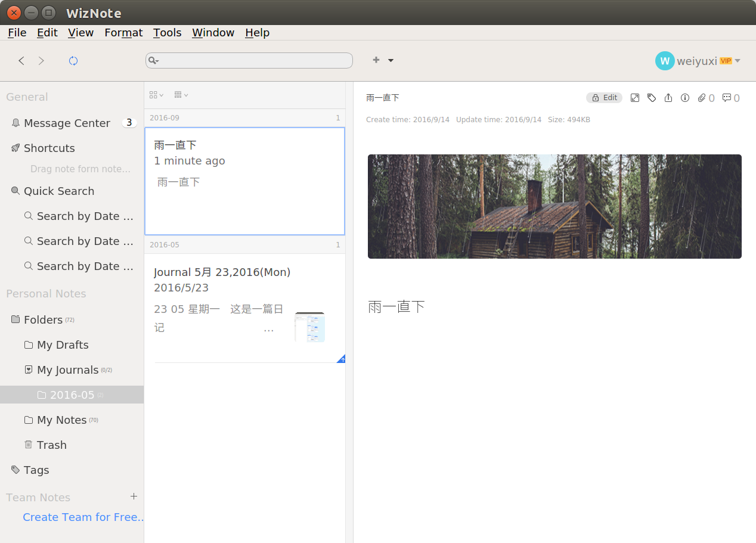Click the share icon for the note
The width and height of the screenshot is (756, 543).
pyautogui.click(x=668, y=98)
